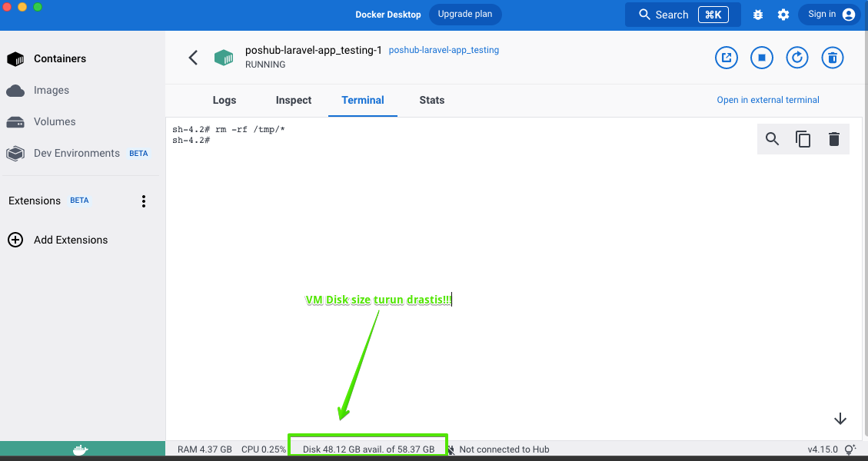Image resolution: width=868 pixels, height=461 pixels.
Task: Open the Extensions three-dot menu
Action: coord(143,201)
